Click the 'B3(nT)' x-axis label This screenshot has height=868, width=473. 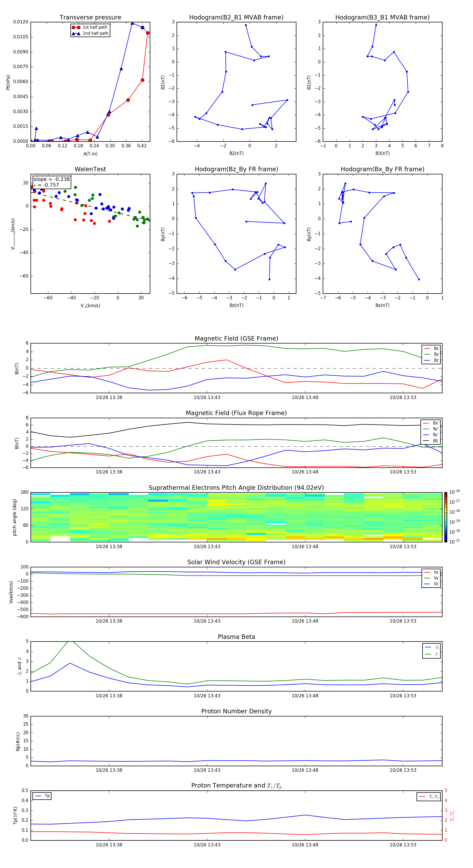point(382,153)
